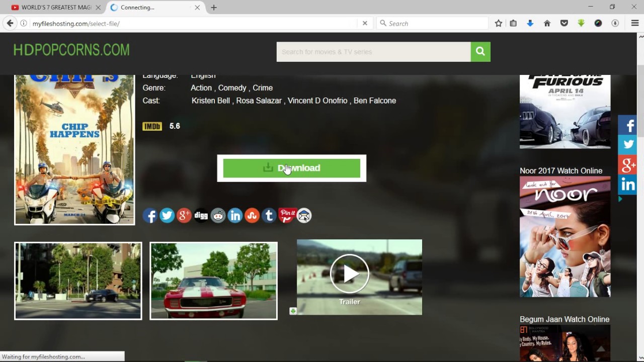Open the Begum Jaan Watch Online link

[x=565, y=319]
